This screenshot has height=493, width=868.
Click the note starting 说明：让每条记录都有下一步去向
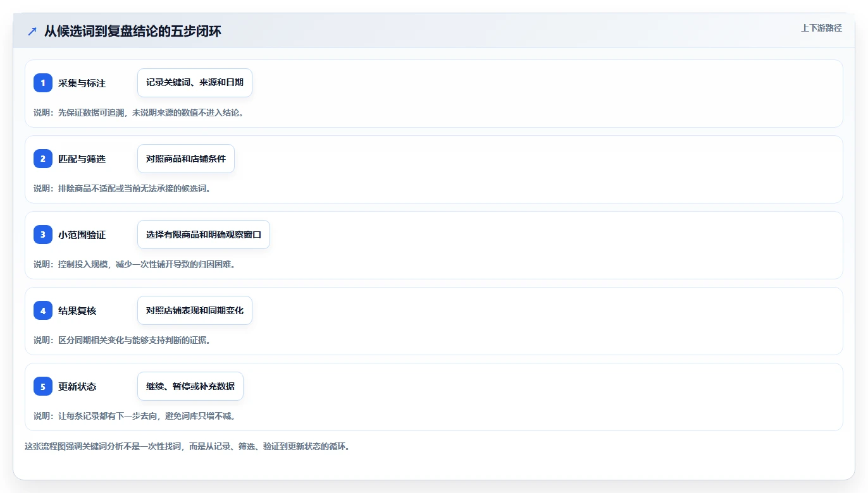135,416
